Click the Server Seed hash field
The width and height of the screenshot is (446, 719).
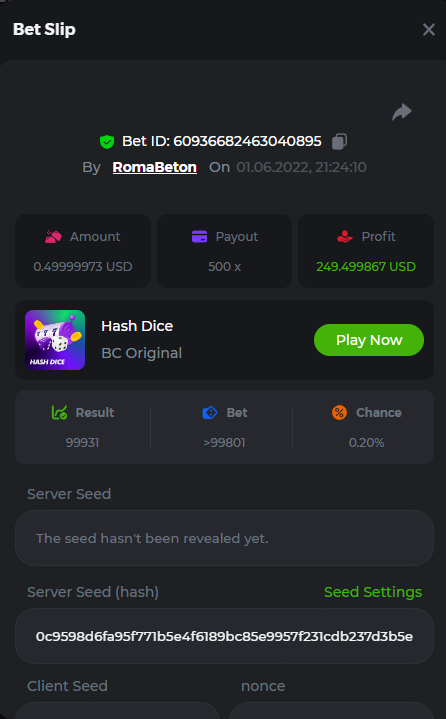click(x=225, y=636)
